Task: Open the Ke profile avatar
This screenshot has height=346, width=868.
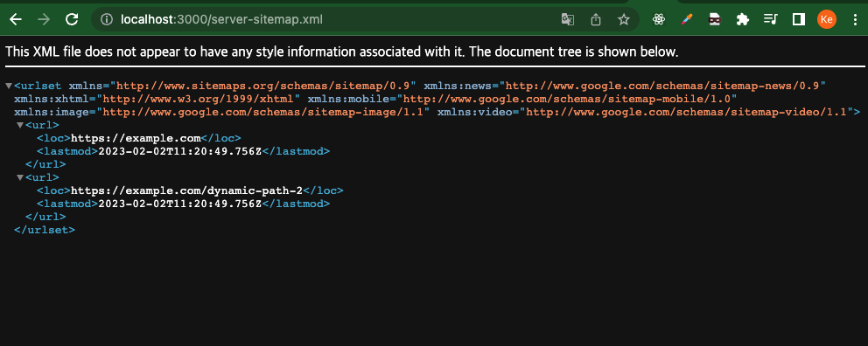Action: click(827, 20)
